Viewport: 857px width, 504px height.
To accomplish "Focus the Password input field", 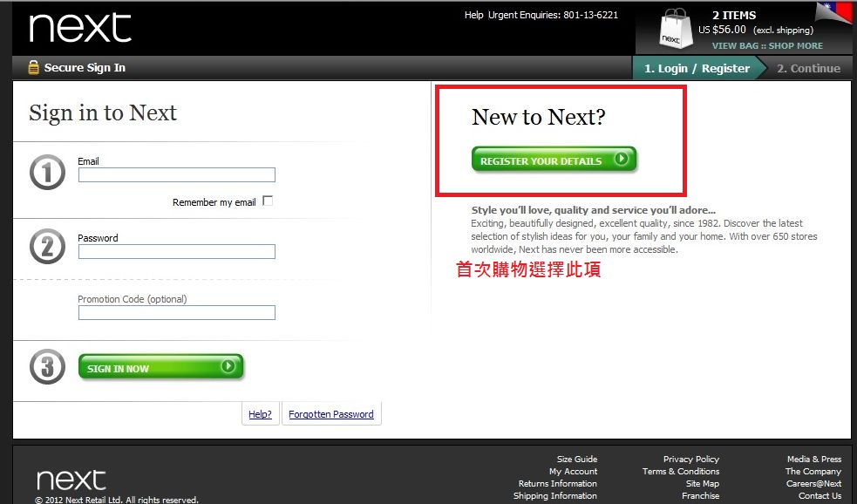I will coord(176,251).
